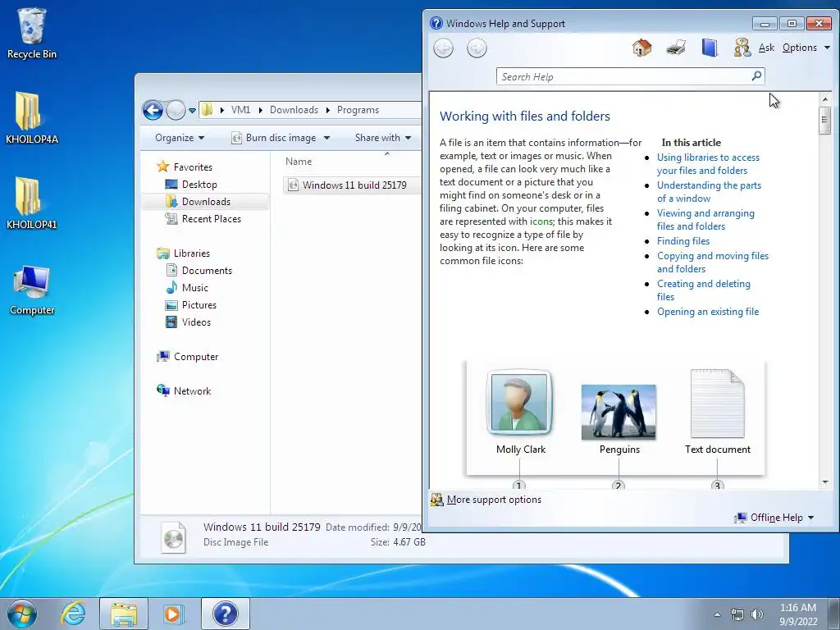Image resolution: width=840 pixels, height=630 pixels.
Task: Open the Start menu orb
Action: click(x=22, y=614)
